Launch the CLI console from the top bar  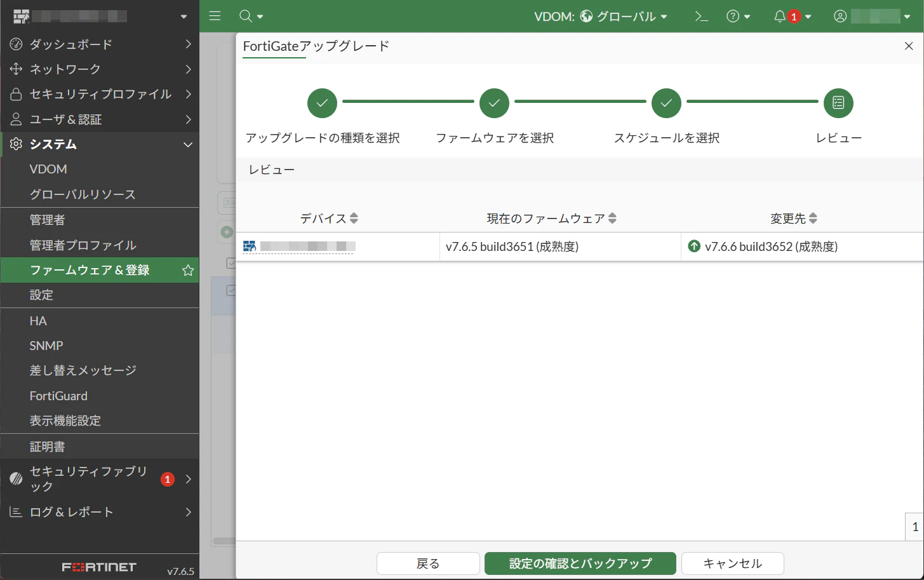pos(701,16)
